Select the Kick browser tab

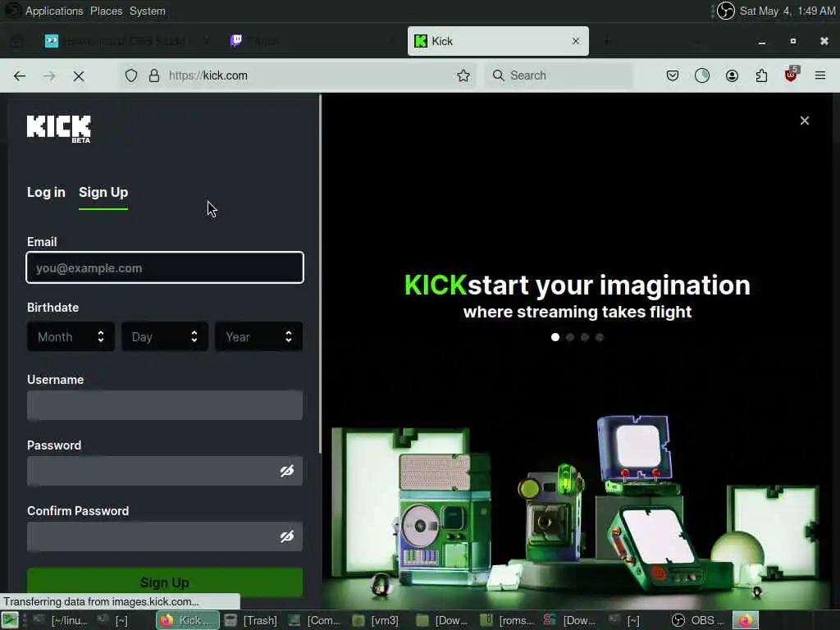pos(498,41)
